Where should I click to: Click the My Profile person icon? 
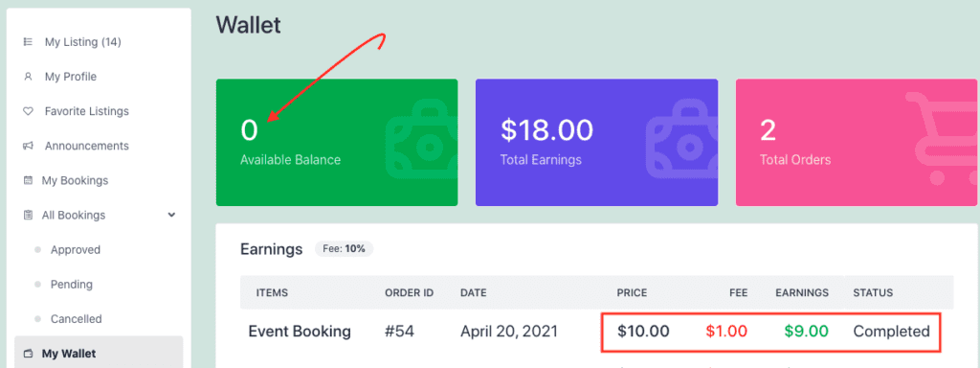[x=28, y=77]
